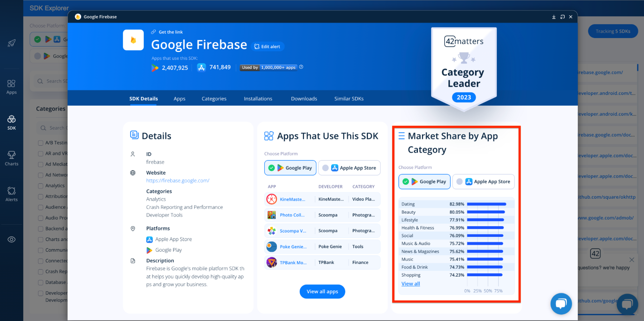The image size is (644, 321).
Task: Check the Attribution category checkbox
Action: tap(41, 197)
